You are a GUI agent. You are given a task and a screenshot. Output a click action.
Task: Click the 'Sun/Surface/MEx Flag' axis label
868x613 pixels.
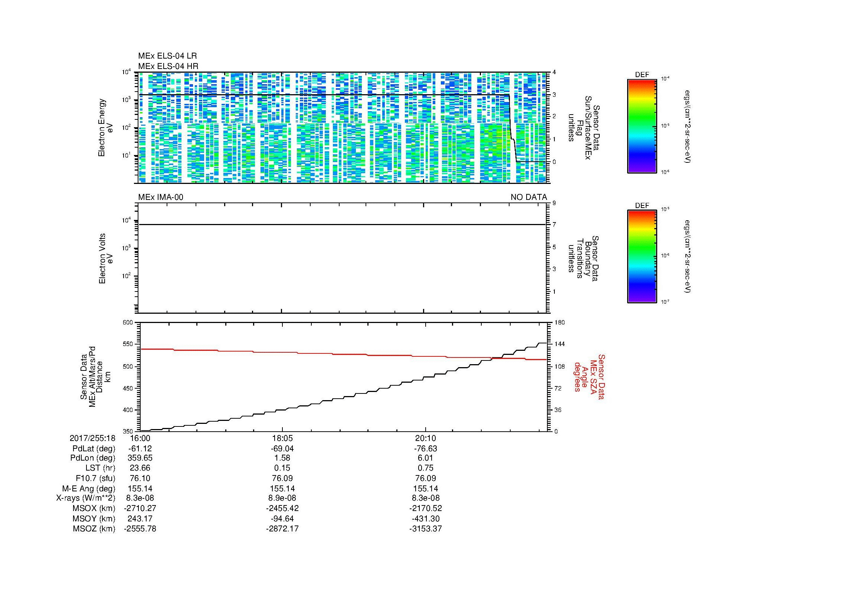coord(584,128)
